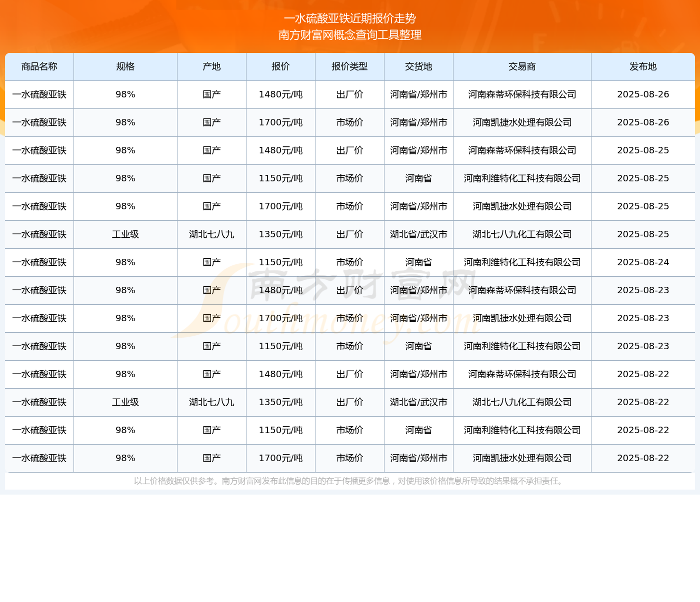Click 河南凯捷水处理有限公司 in the 2025-08-23 row

[x=522, y=318]
